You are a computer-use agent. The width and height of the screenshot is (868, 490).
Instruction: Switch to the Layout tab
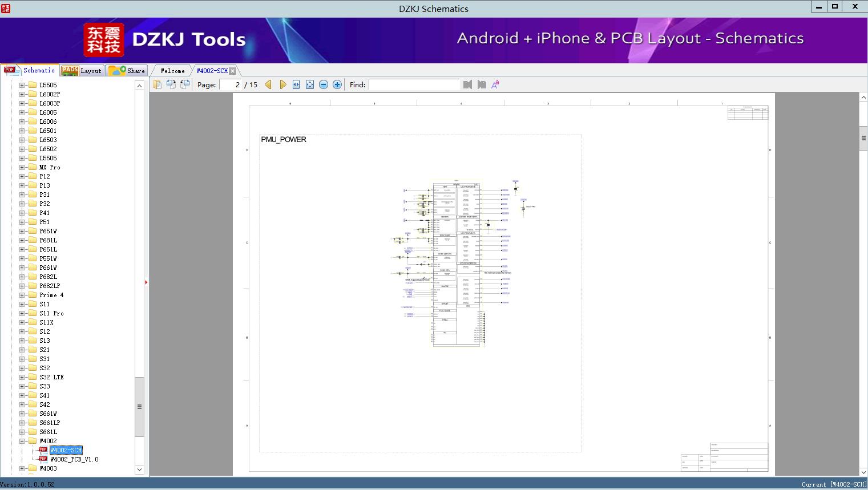click(x=82, y=71)
